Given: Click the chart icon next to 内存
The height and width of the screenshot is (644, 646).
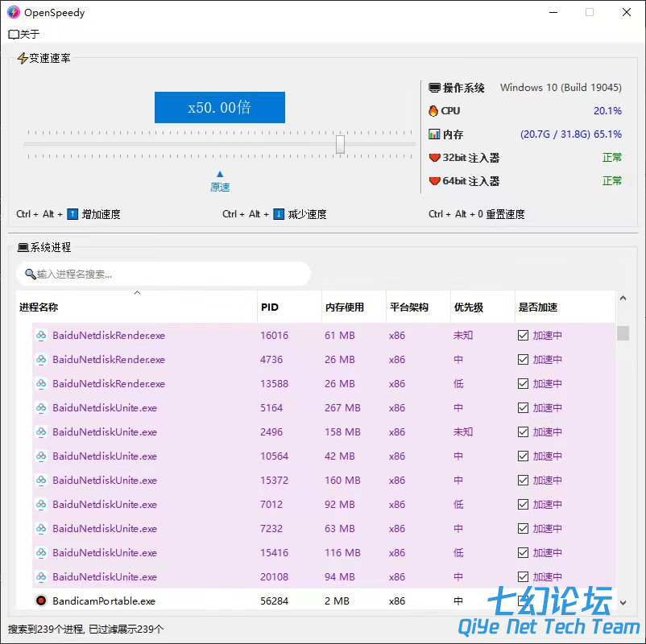Looking at the screenshot, I should coord(434,134).
